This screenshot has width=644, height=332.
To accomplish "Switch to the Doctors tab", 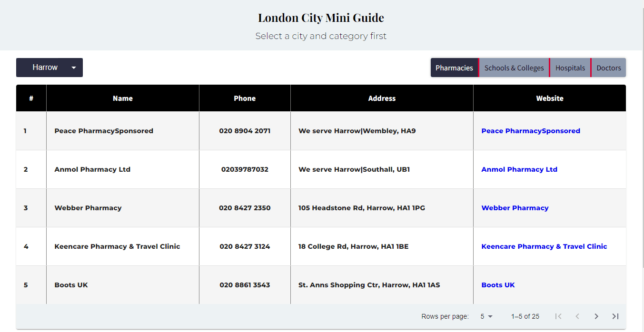I will [x=609, y=67].
